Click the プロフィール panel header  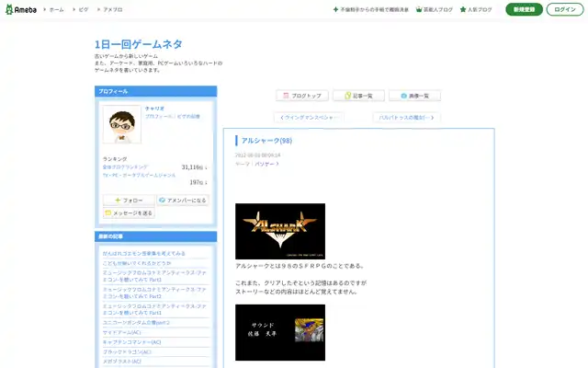click(155, 91)
